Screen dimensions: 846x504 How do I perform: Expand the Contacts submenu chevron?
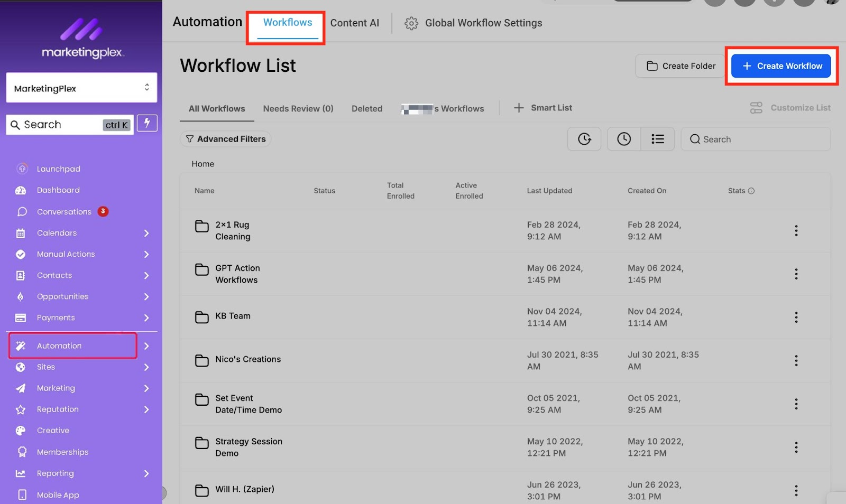[x=146, y=275]
